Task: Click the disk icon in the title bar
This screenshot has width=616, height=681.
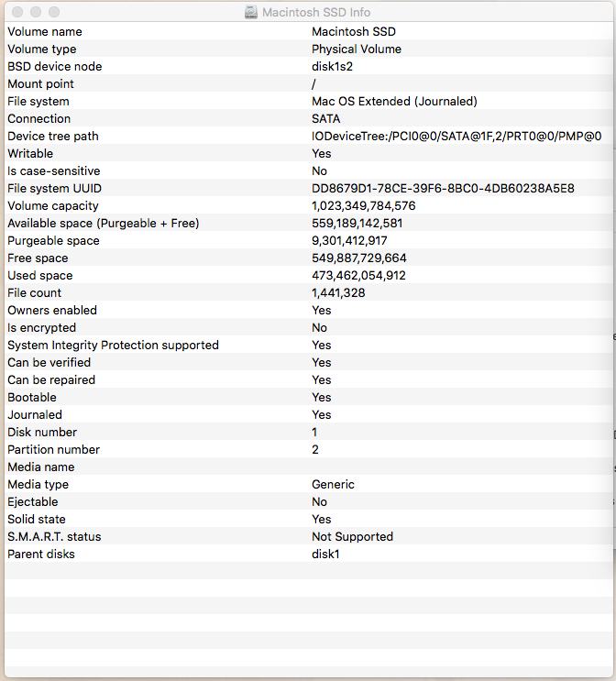Action: tap(250, 12)
